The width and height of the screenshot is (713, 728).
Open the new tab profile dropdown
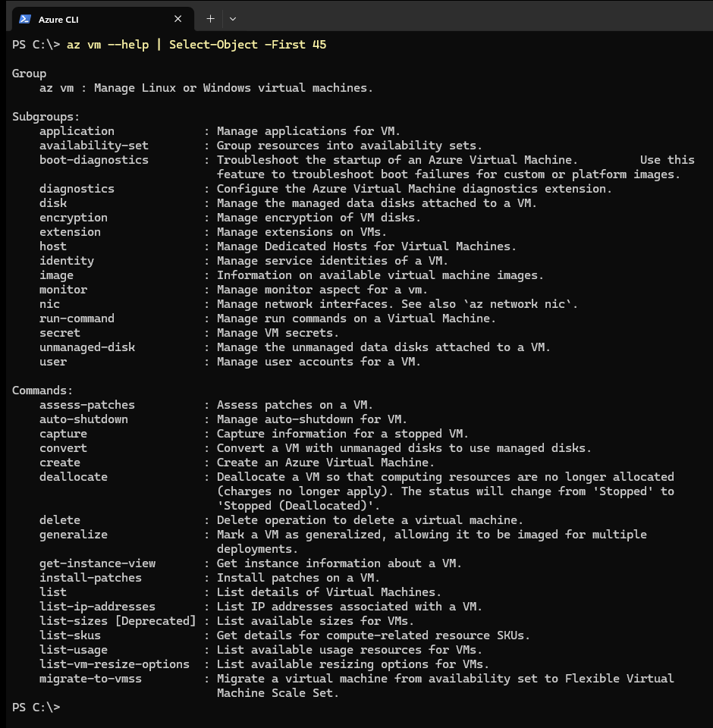pyautogui.click(x=233, y=19)
